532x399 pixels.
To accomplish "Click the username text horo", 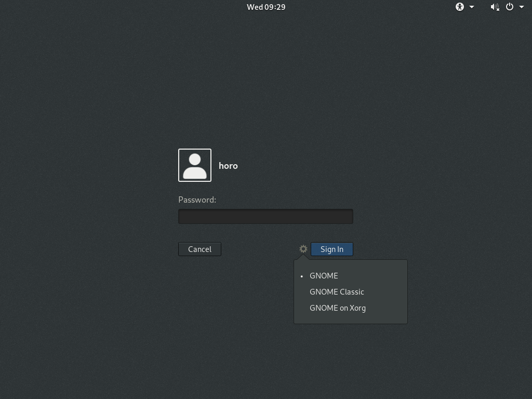I will 228,166.
